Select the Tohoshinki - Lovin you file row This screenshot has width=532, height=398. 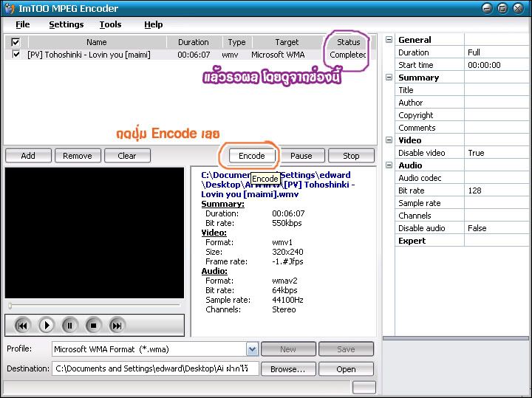(190, 55)
